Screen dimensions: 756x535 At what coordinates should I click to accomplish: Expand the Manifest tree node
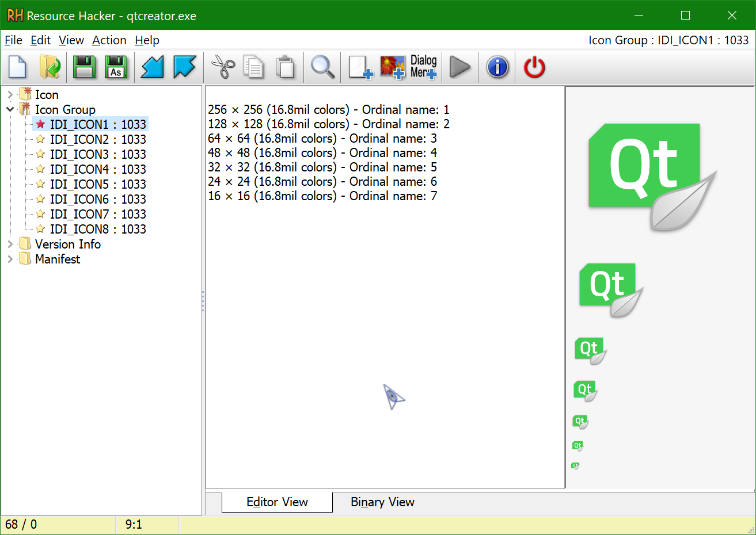click(10, 259)
